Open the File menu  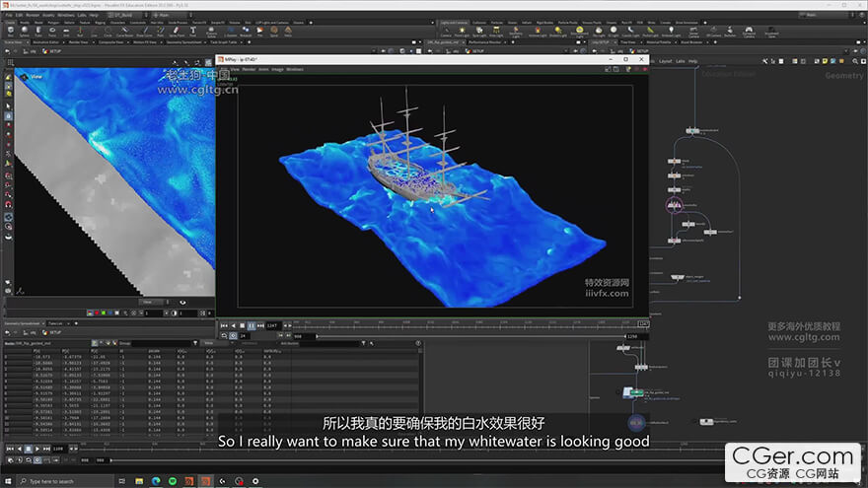[6, 16]
